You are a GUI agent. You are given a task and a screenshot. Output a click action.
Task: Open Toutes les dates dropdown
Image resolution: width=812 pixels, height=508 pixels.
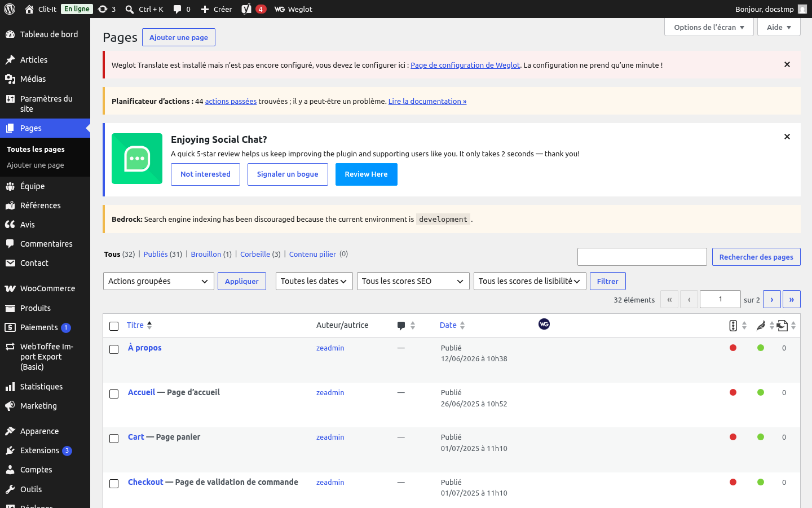click(x=314, y=281)
